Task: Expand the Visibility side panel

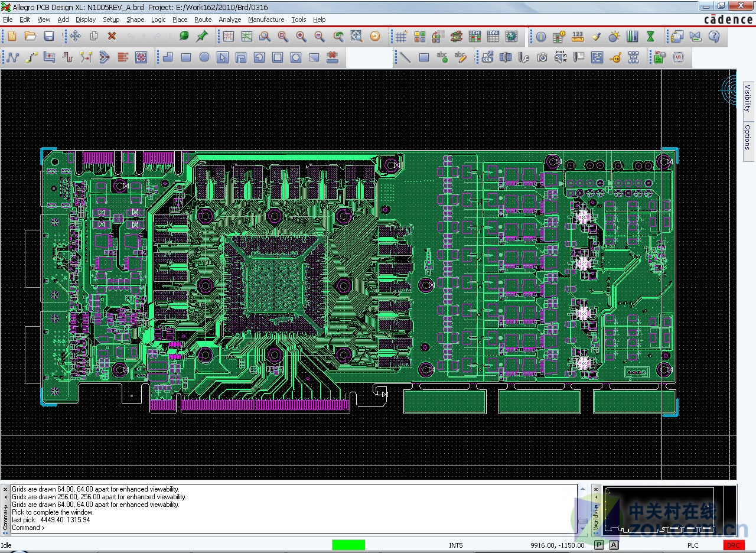Action: [x=748, y=98]
